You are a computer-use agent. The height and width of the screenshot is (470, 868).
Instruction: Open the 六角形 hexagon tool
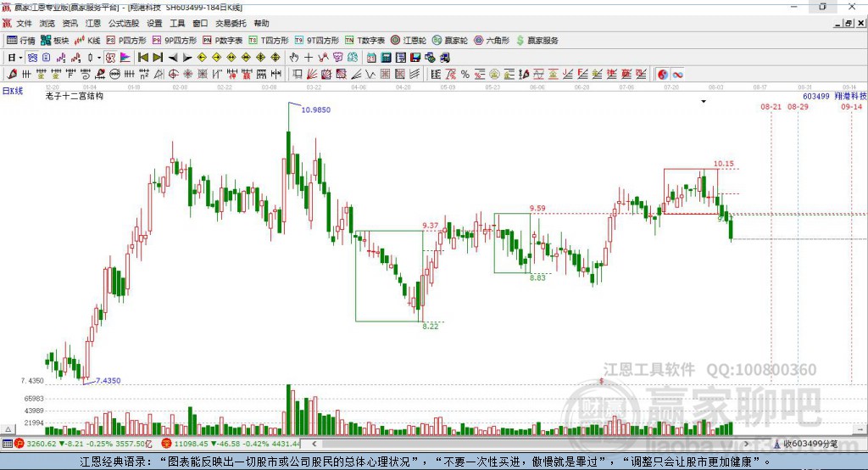pyautogui.click(x=492, y=41)
